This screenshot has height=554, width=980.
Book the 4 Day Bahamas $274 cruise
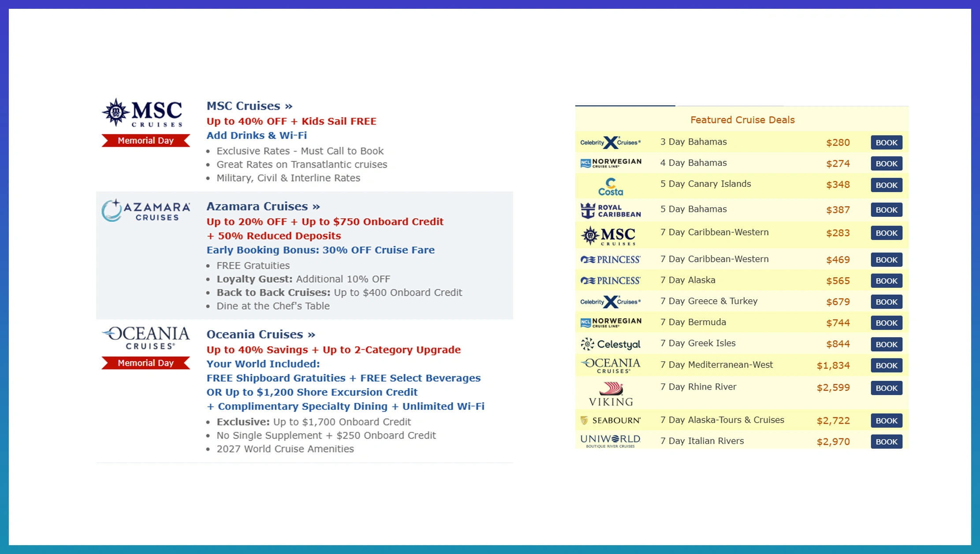tap(887, 164)
